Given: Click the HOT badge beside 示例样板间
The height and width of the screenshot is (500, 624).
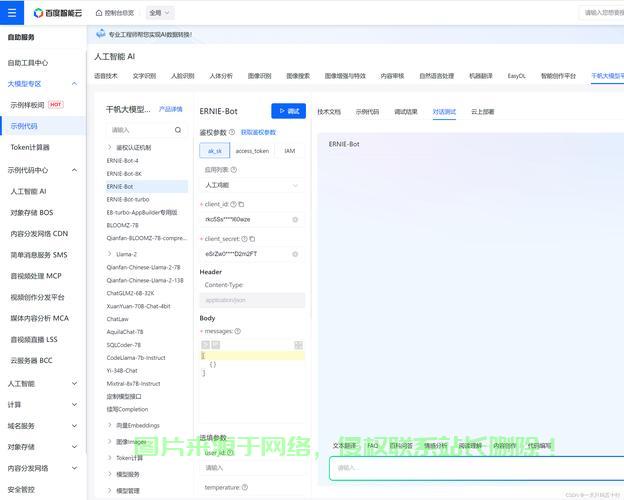Looking at the screenshot, I should (x=56, y=105).
